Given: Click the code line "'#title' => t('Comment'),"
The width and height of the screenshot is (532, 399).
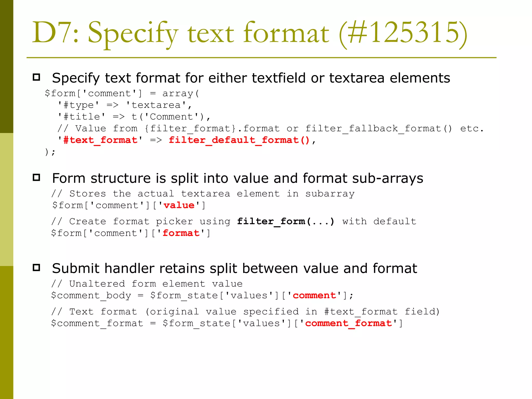Looking at the screenshot, I should tap(134, 117).
